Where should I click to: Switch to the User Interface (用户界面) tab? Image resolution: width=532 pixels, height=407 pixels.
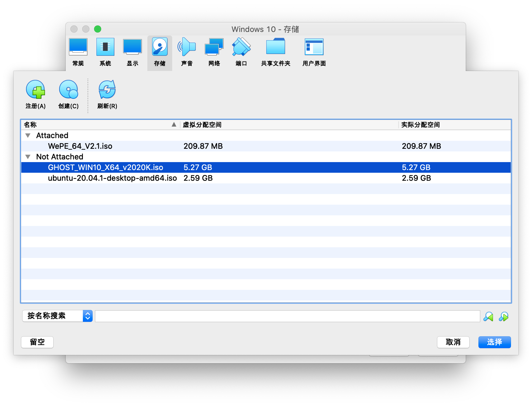(314, 52)
